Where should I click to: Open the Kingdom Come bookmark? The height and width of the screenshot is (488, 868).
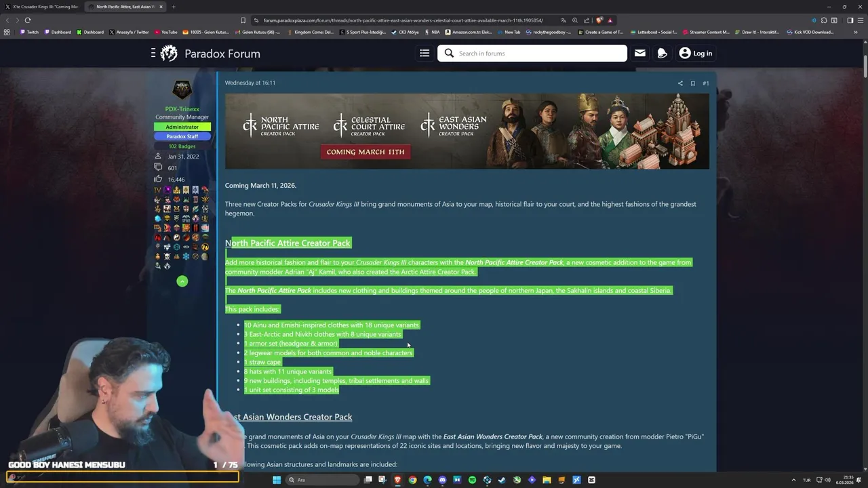311,32
